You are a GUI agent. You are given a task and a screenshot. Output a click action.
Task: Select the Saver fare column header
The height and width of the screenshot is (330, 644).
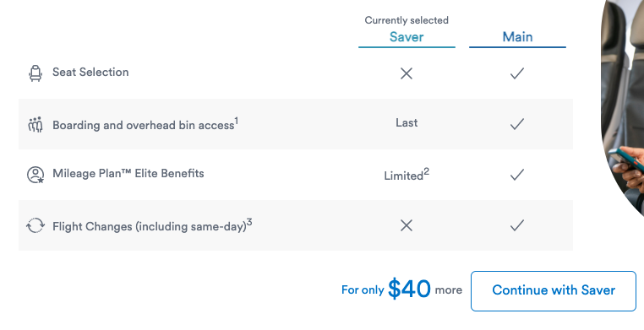coord(407,37)
